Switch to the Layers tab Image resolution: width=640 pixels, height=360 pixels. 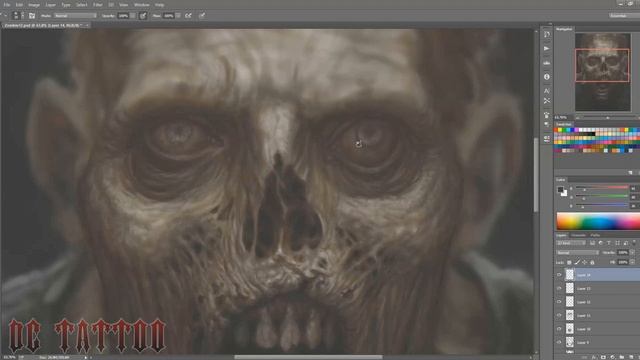coord(561,236)
